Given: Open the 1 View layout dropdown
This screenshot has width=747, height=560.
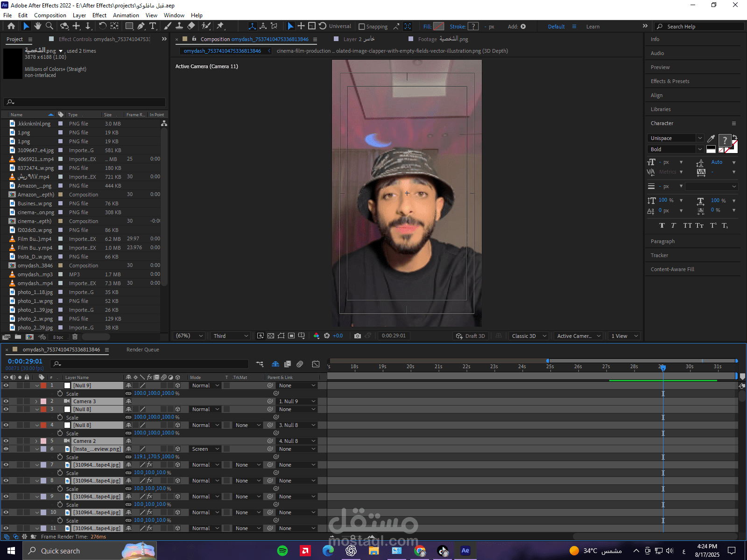Looking at the screenshot, I should pos(624,336).
